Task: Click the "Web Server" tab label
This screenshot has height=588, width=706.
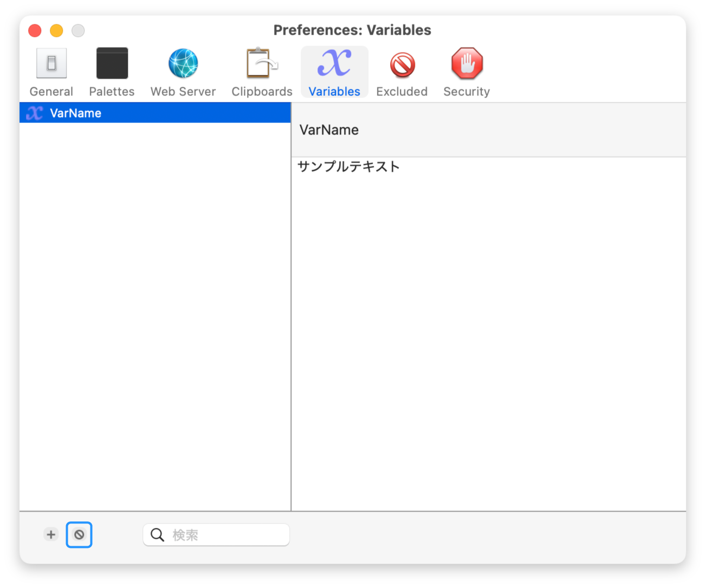Action: coord(183,92)
